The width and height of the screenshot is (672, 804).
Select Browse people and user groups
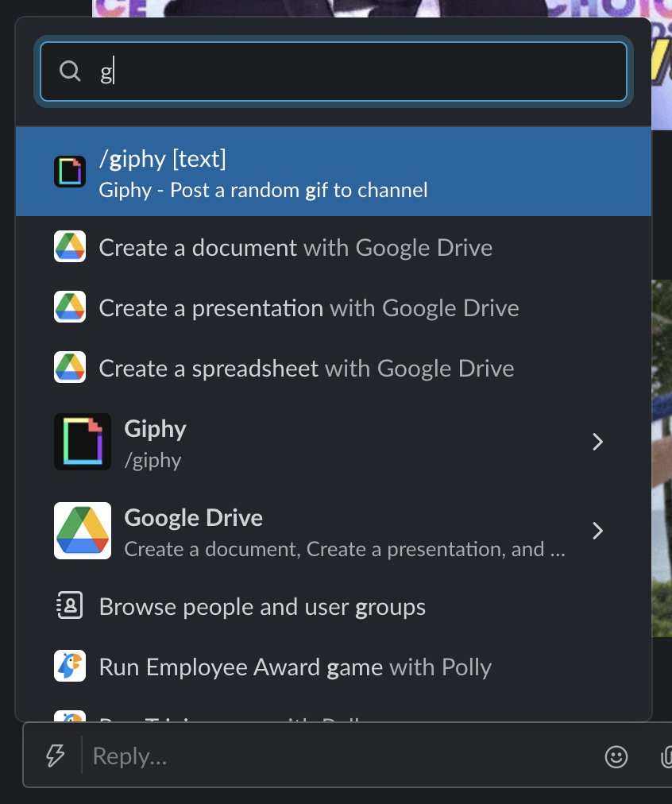click(x=333, y=607)
